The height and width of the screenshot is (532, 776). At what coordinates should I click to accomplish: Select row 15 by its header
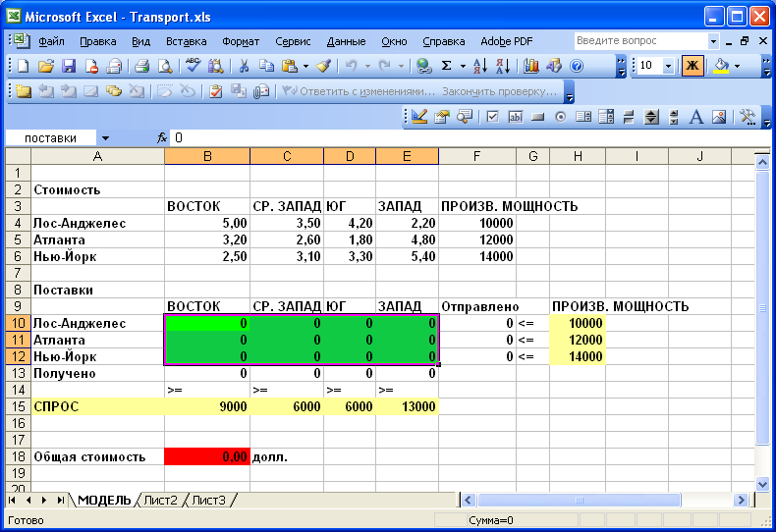[18, 406]
